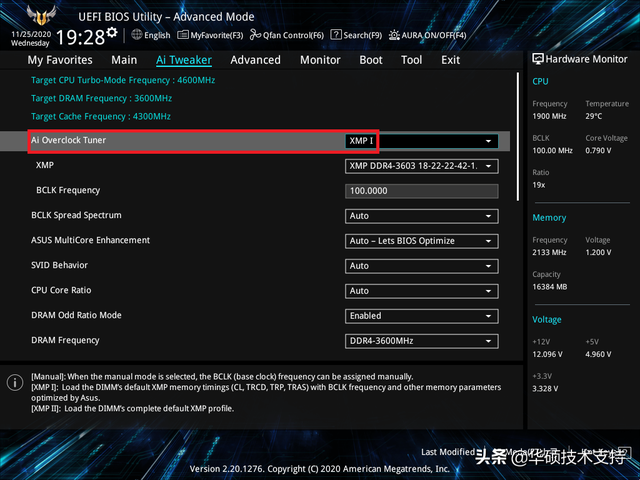Click CPU temperature 29°C value
The width and height of the screenshot is (640, 480).
point(593,116)
